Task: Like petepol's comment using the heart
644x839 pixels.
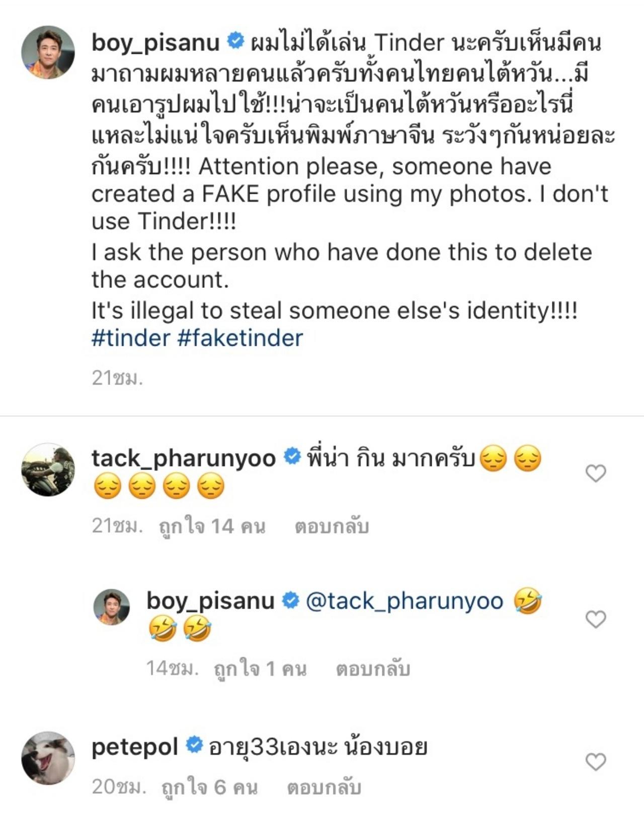Action: [x=596, y=762]
